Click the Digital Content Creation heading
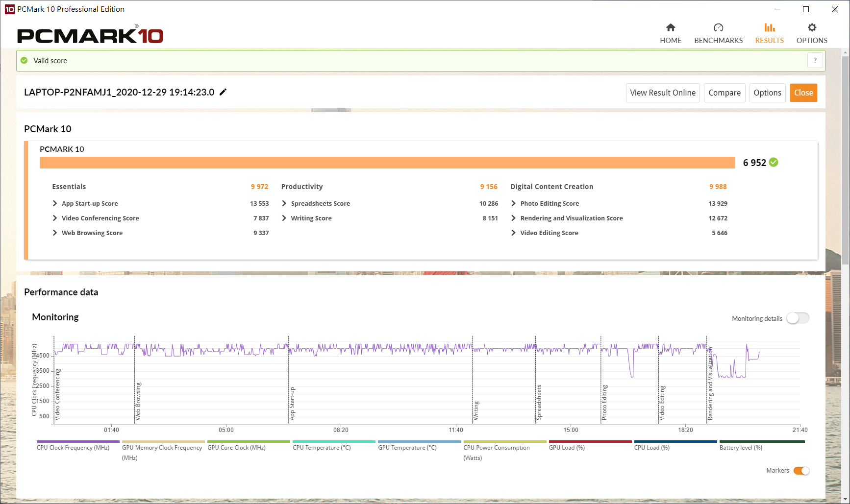The image size is (850, 504). [x=552, y=187]
